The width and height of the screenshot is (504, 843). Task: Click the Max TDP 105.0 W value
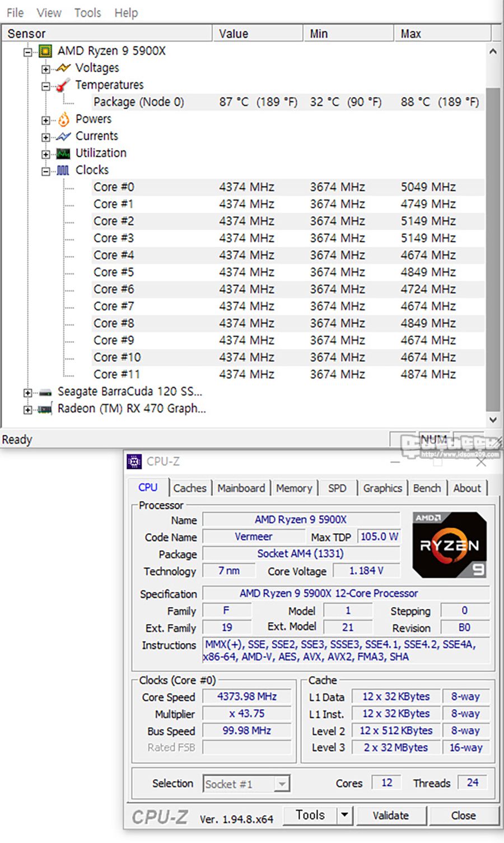[379, 537]
